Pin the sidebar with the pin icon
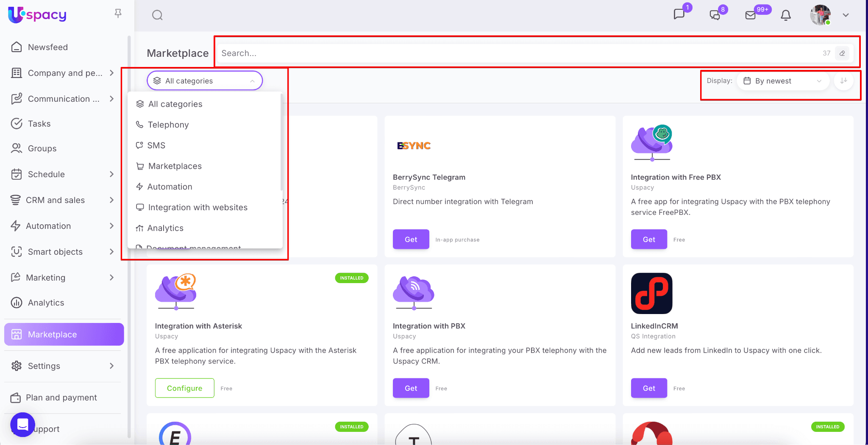Image resolution: width=868 pixels, height=445 pixels. pyautogui.click(x=118, y=14)
